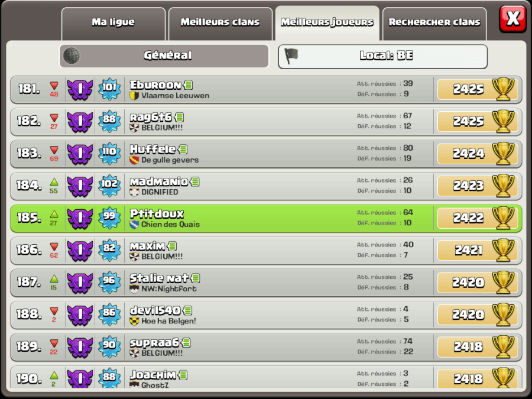Click the 2425 trophy count for Eburoon
The width and height of the screenshot is (532, 399).
pyautogui.click(x=469, y=89)
